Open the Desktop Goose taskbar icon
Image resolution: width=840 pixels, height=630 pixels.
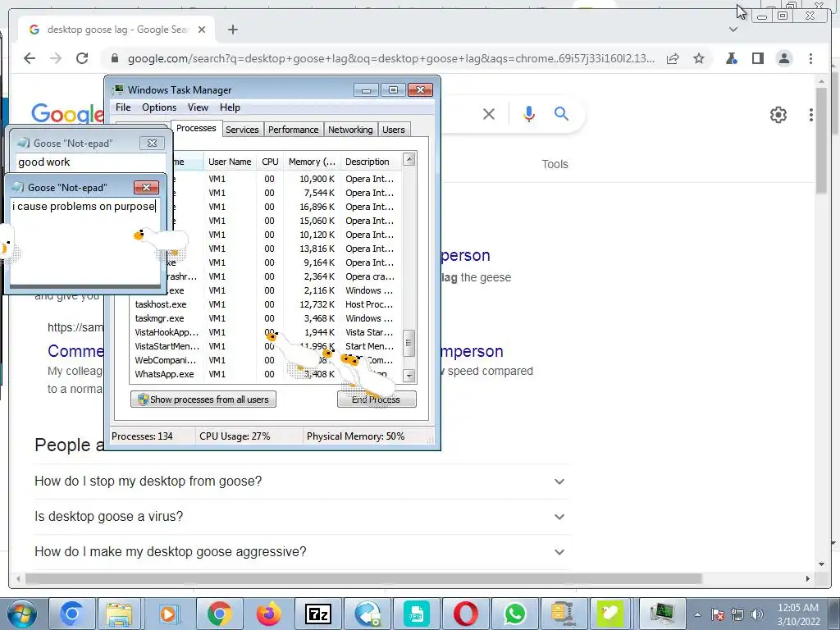click(610, 614)
